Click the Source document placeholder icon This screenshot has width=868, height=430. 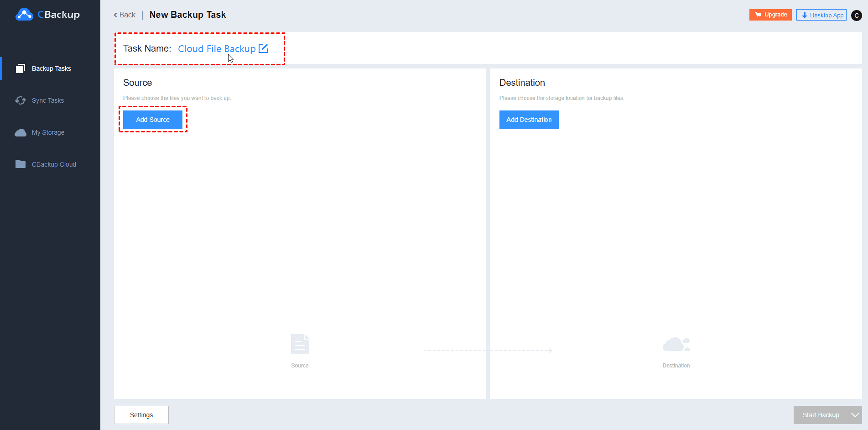(x=300, y=344)
